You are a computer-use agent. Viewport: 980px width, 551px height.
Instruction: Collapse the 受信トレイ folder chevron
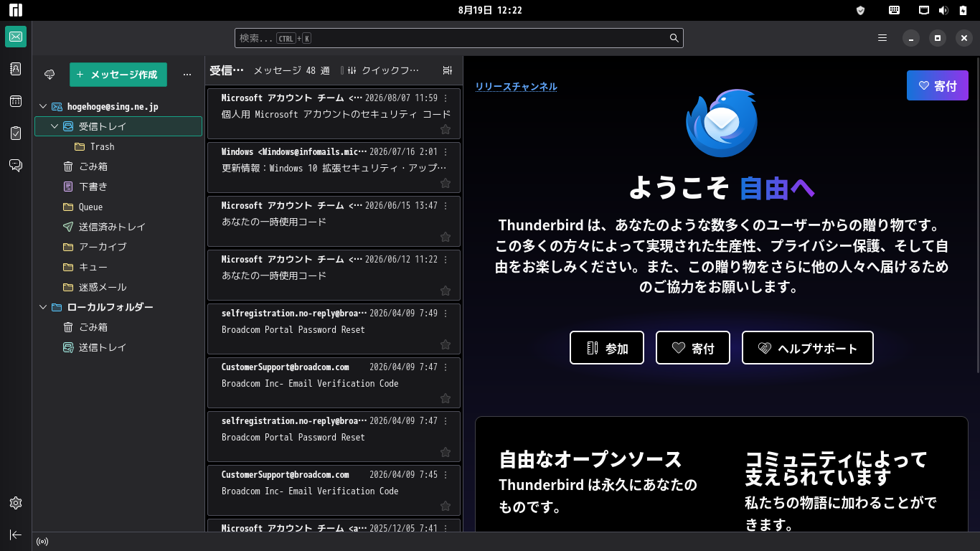click(x=55, y=126)
